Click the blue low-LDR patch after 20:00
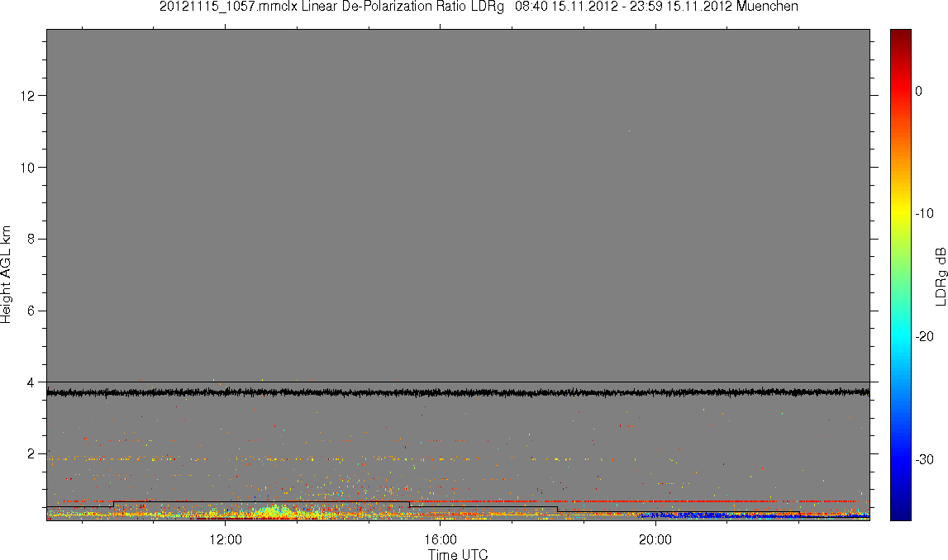This screenshot has width=948, height=560. coord(719,515)
